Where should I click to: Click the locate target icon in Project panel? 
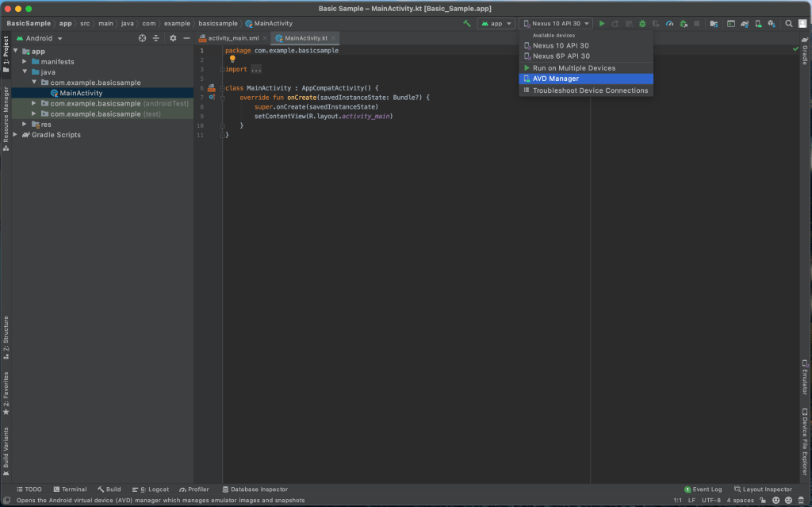(x=143, y=38)
